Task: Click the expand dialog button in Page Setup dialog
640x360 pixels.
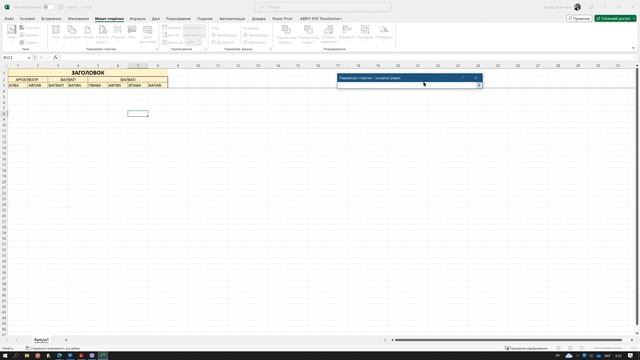Action: (x=479, y=85)
